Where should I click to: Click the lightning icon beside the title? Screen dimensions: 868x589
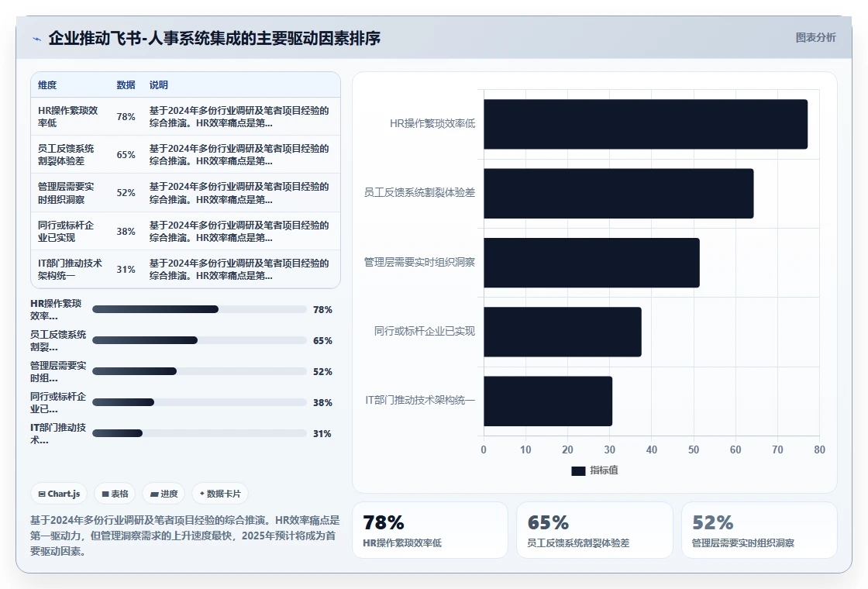pyautogui.click(x=37, y=39)
